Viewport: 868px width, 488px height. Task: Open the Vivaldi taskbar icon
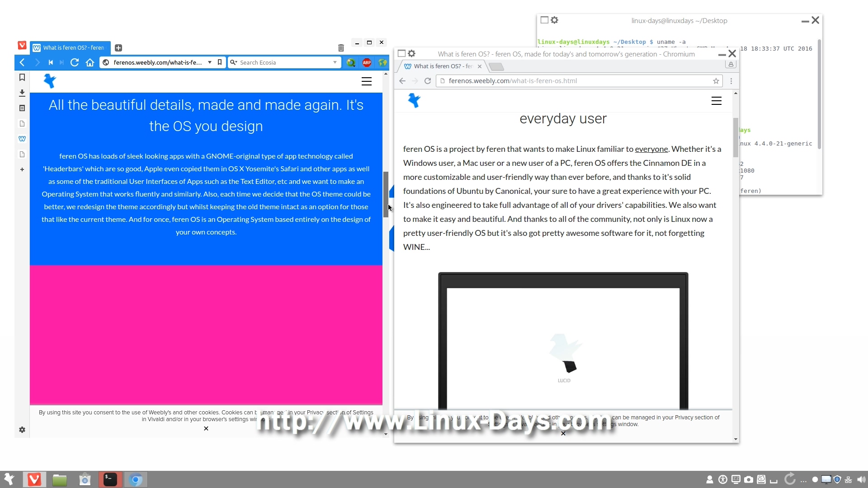[34, 479]
